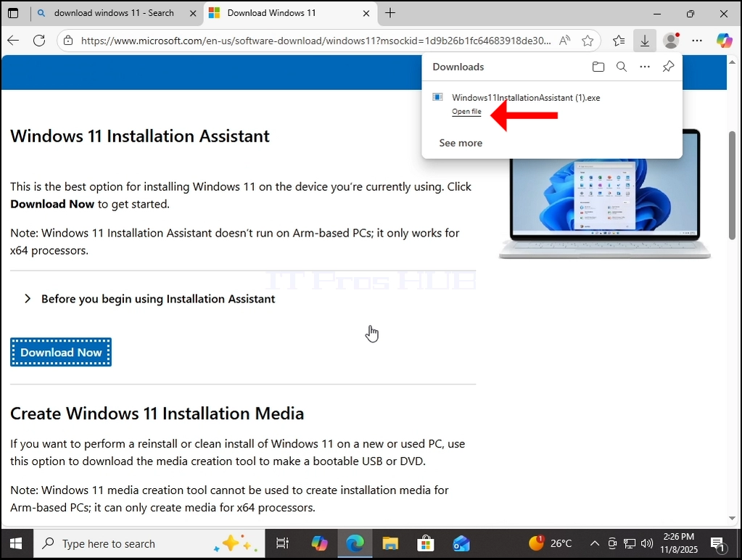Open the tab actions menu icon
The width and height of the screenshot is (742, 560).
coord(13,13)
